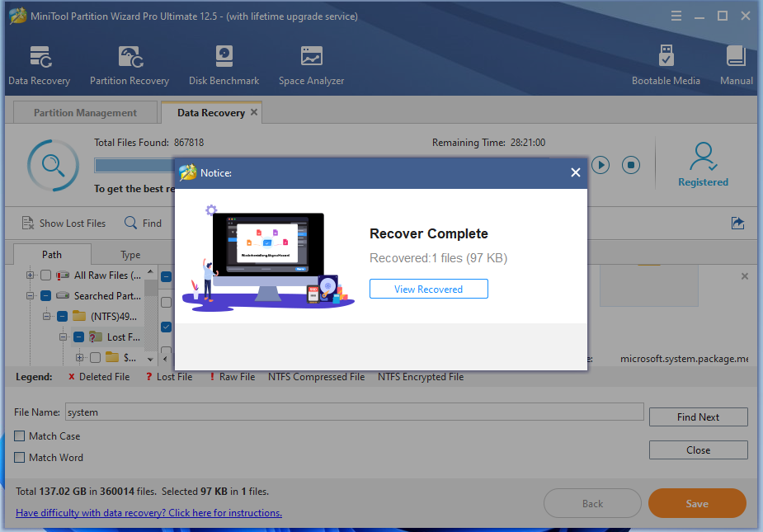Tick the $... folder checkbox
Viewport: 763px width, 532px height.
[96, 358]
